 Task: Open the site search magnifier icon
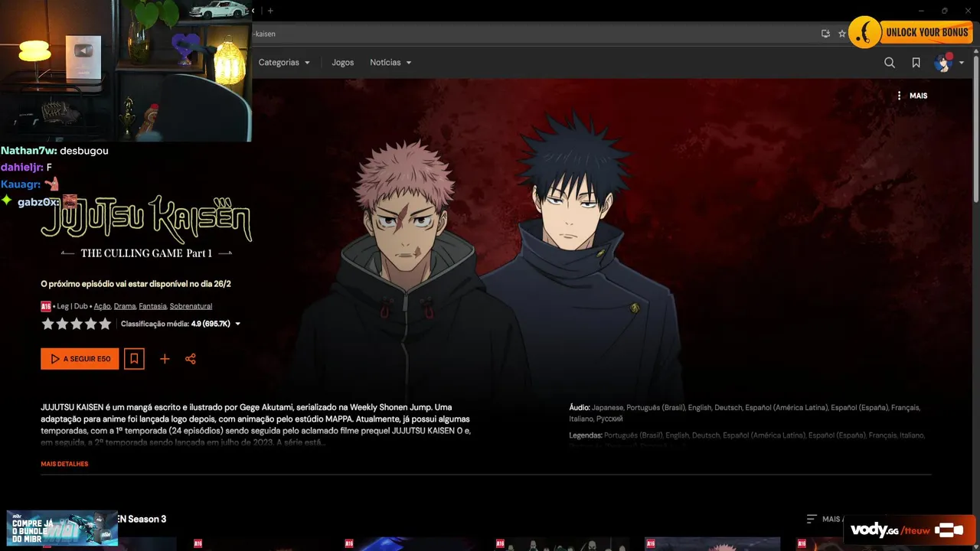[x=890, y=63]
